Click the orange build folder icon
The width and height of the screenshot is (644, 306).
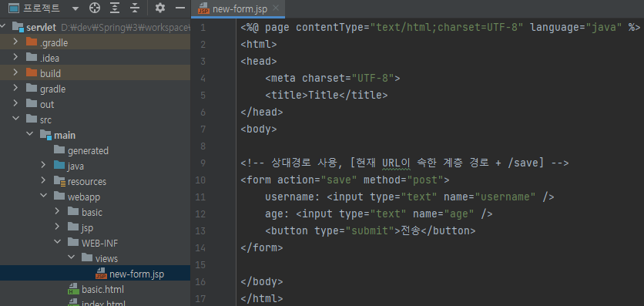coord(32,72)
